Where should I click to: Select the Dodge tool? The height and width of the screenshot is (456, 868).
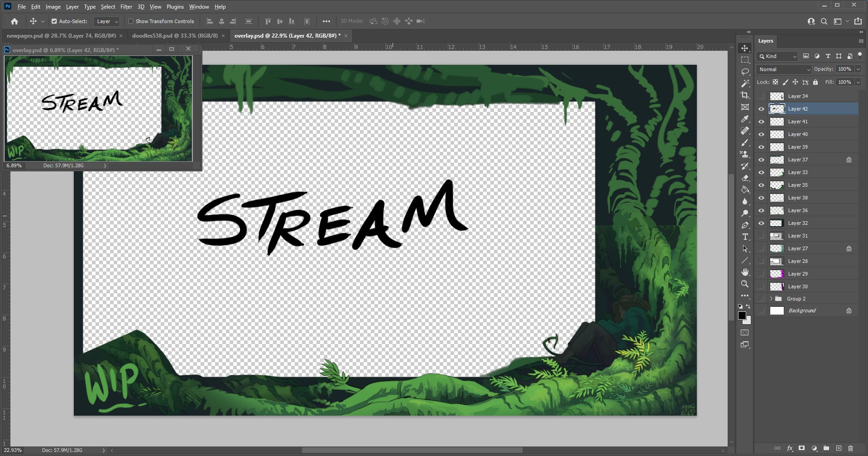[x=745, y=213]
